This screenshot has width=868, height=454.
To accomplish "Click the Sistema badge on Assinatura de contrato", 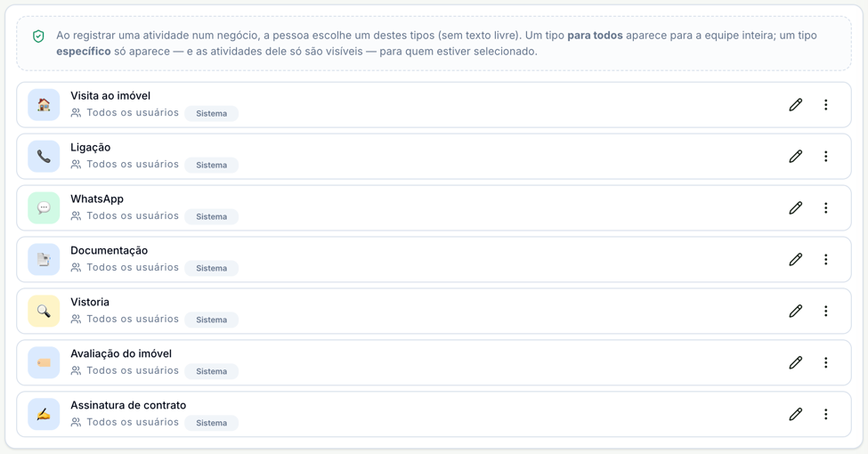I will tap(212, 423).
